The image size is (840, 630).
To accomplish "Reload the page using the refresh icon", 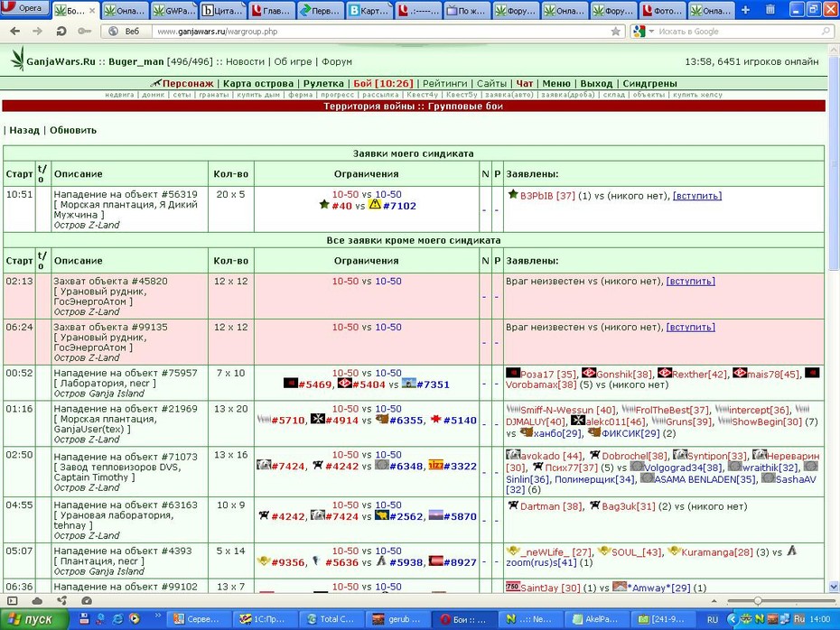I will [x=61, y=32].
